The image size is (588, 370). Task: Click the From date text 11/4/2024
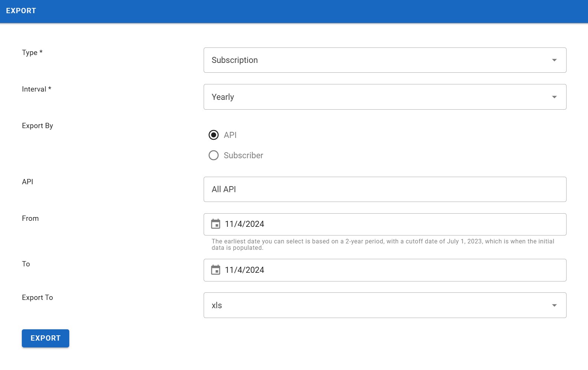pos(245,224)
